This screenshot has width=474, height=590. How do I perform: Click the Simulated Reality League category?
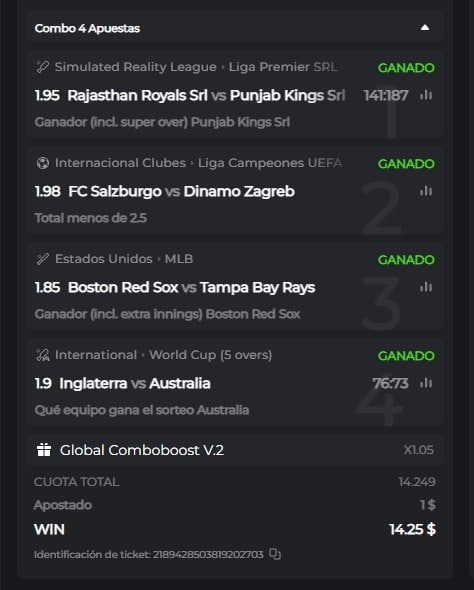pyautogui.click(x=135, y=67)
